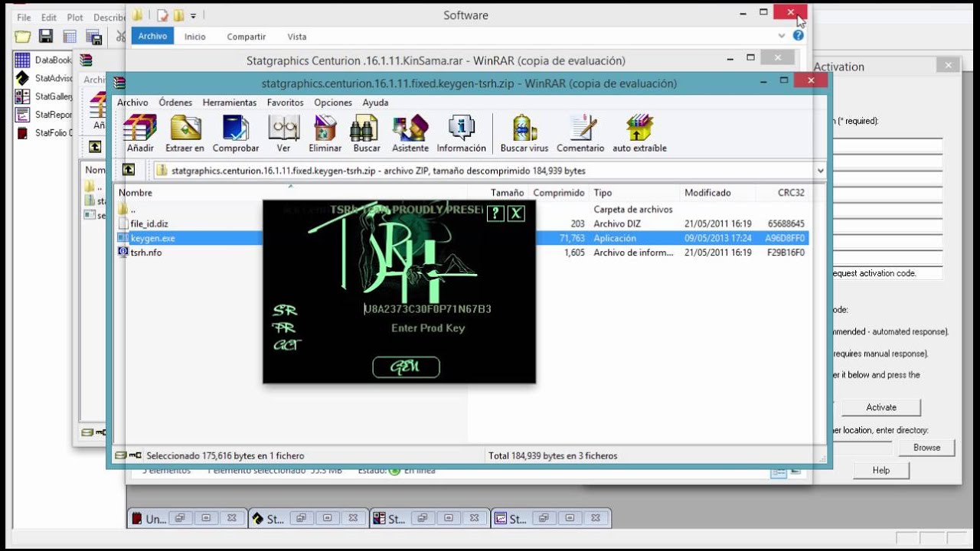Click the Statgraphics open folder toolbar icon
Screen dimensions: 980x551
23,36
